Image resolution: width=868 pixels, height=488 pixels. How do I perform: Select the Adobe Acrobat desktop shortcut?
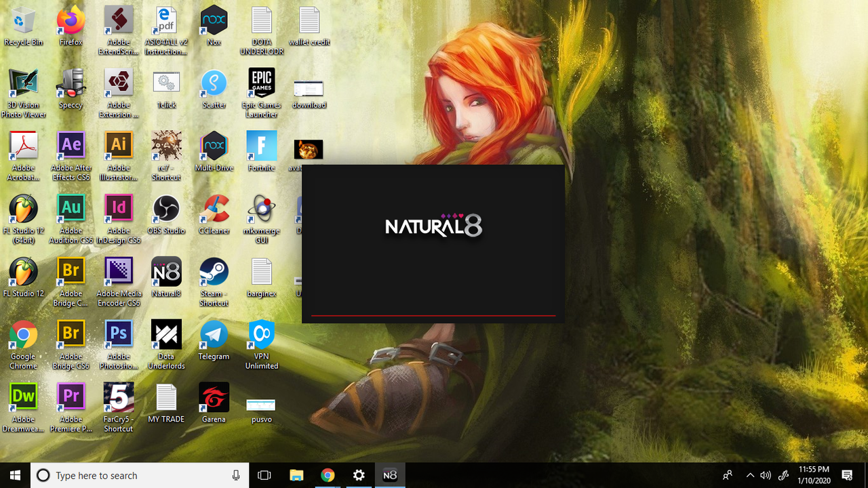23,157
